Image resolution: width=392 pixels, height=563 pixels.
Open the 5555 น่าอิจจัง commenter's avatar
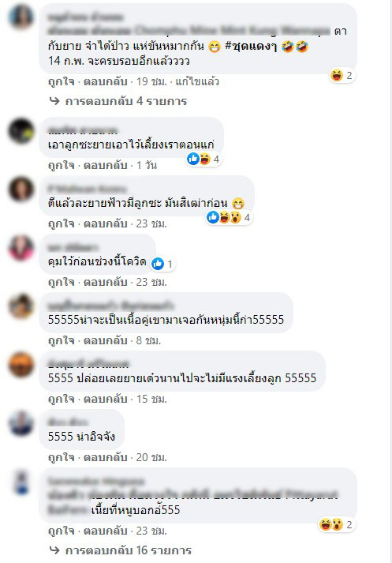coord(21,422)
